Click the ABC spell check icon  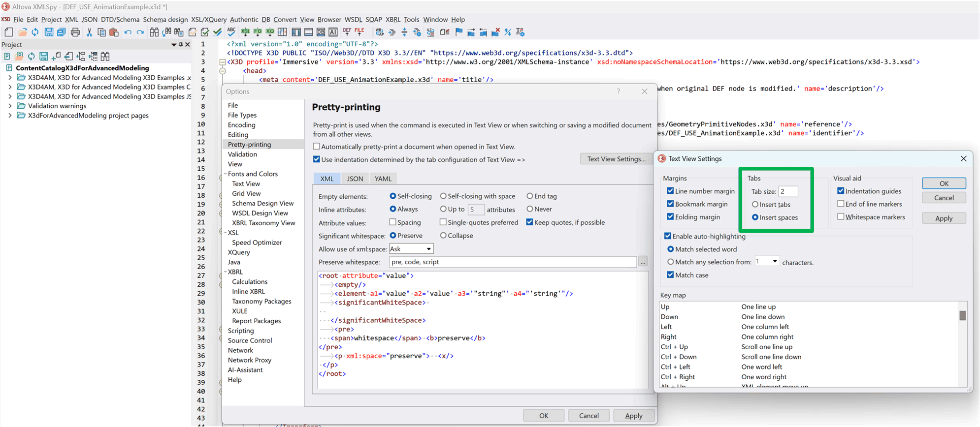(231, 32)
